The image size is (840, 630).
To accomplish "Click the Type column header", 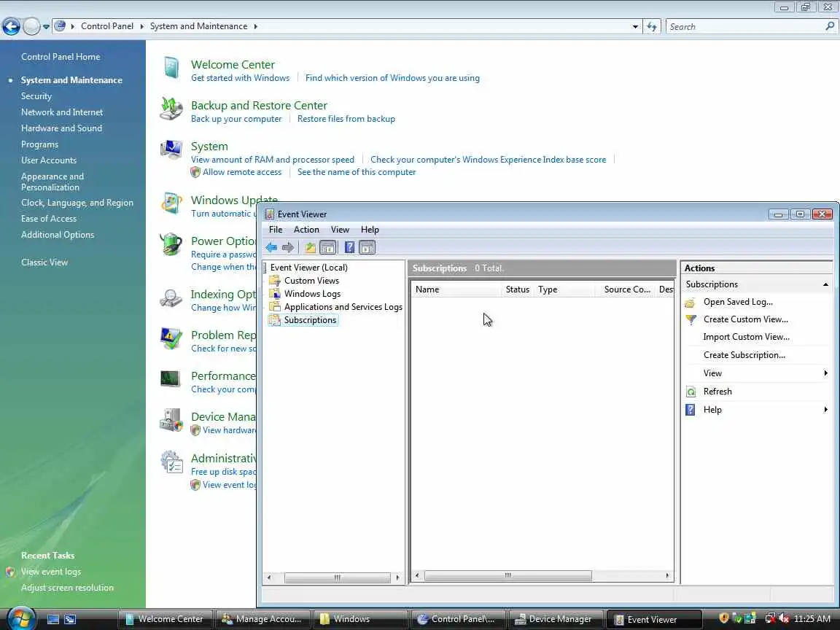I will click(564, 289).
